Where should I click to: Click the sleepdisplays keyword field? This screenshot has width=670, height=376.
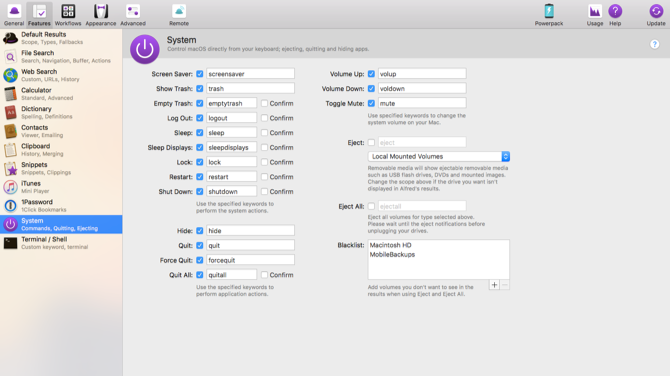232,147
